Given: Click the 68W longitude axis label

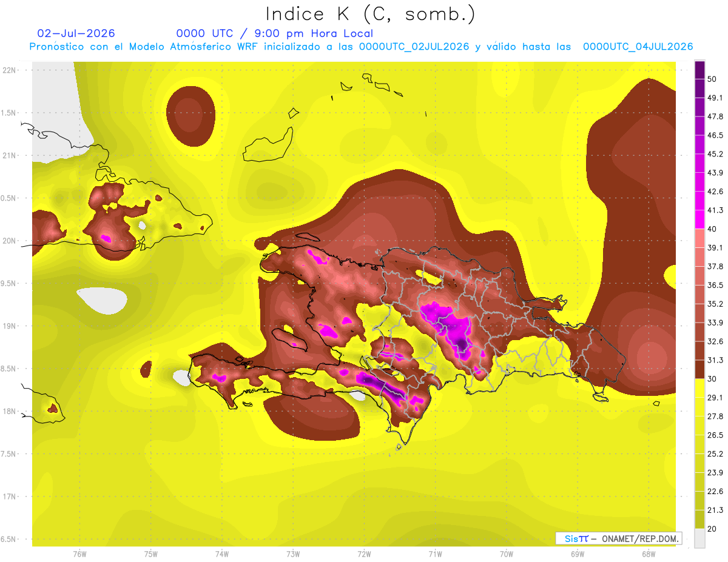Looking at the screenshot, I should [649, 554].
